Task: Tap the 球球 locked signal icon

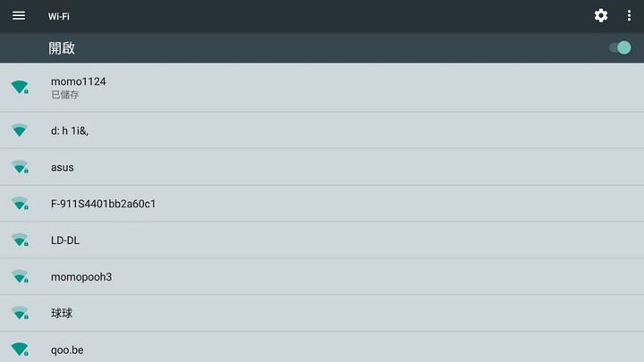Action: pos(20,313)
